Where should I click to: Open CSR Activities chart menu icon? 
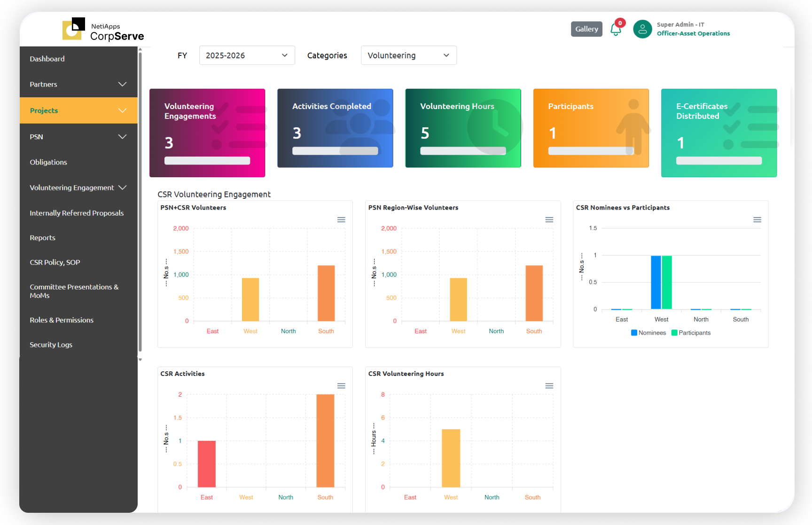click(x=341, y=386)
